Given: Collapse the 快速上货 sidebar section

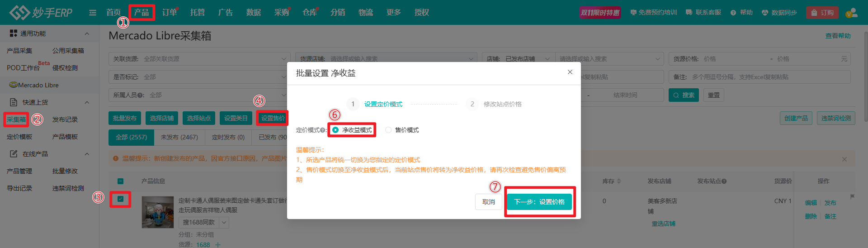Looking at the screenshot, I should point(87,102).
